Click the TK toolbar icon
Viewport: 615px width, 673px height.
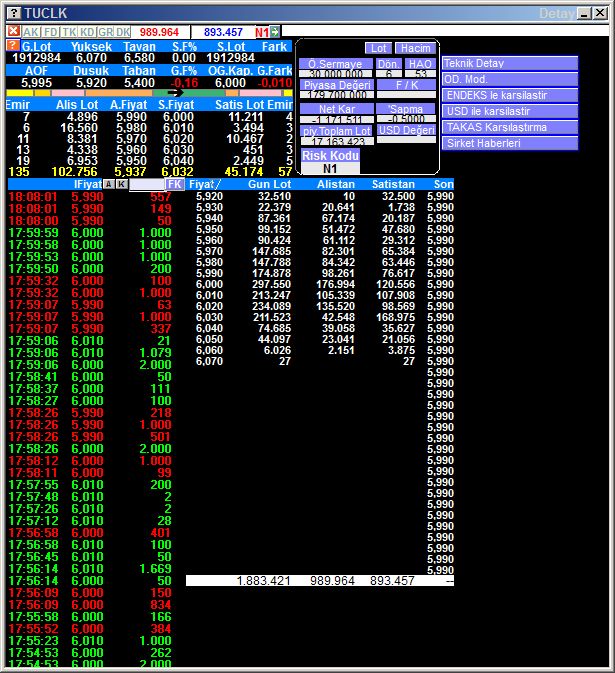pos(69,32)
